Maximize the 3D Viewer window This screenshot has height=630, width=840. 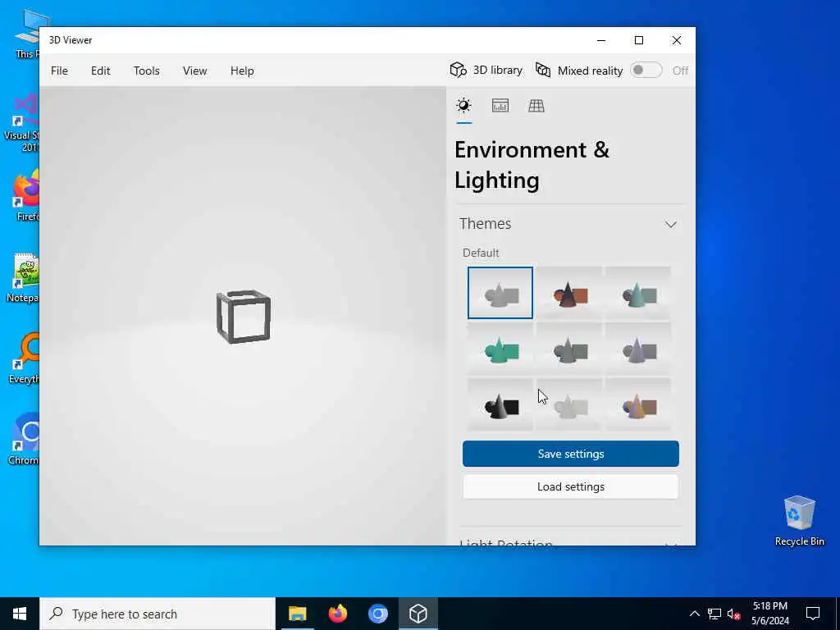coord(638,40)
